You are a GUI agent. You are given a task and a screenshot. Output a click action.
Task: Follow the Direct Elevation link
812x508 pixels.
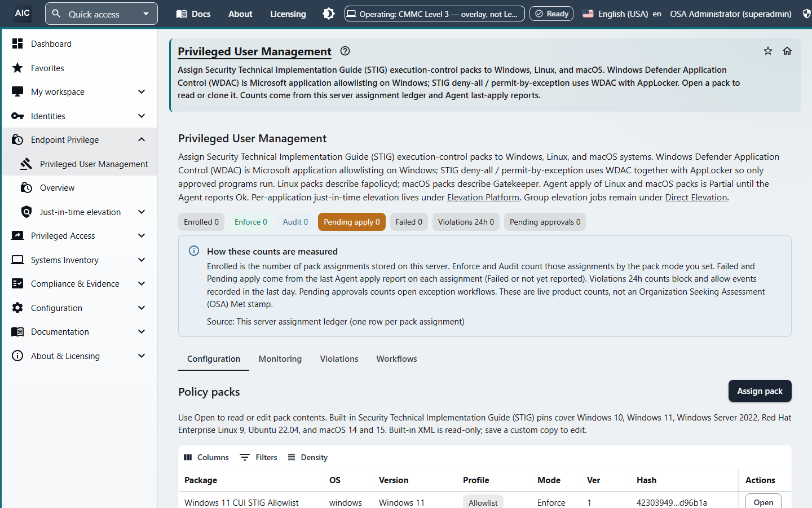coord(696,197)
